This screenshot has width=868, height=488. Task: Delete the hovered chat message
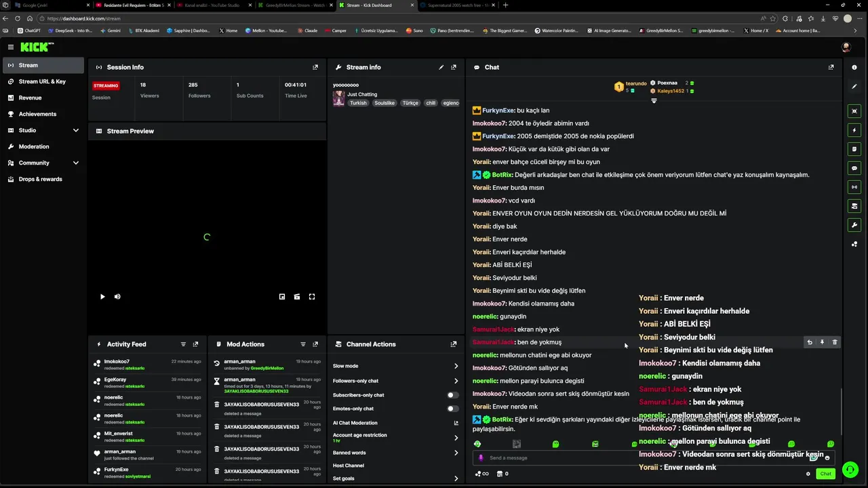tap(835, 342)
